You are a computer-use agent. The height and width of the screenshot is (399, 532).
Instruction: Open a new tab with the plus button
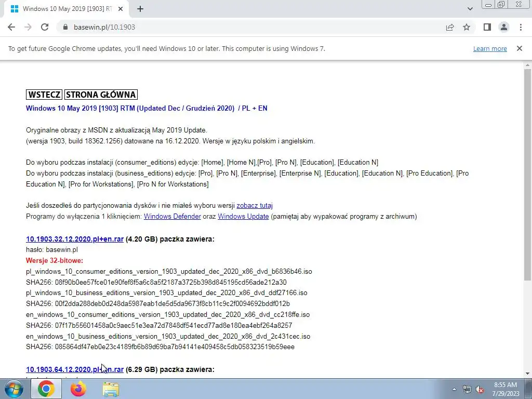click(x=140, y=9)
